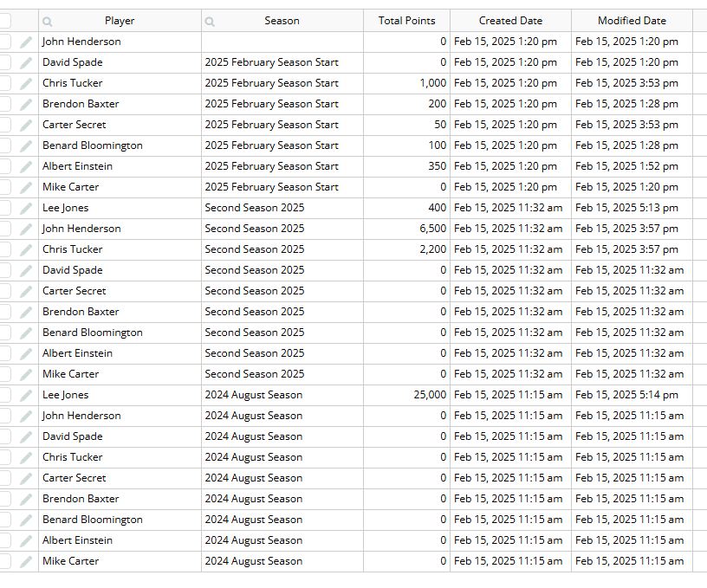Edit Carter Secret 50 points row
The height and width of the screenshot is (588, 707).
point(26,125)
